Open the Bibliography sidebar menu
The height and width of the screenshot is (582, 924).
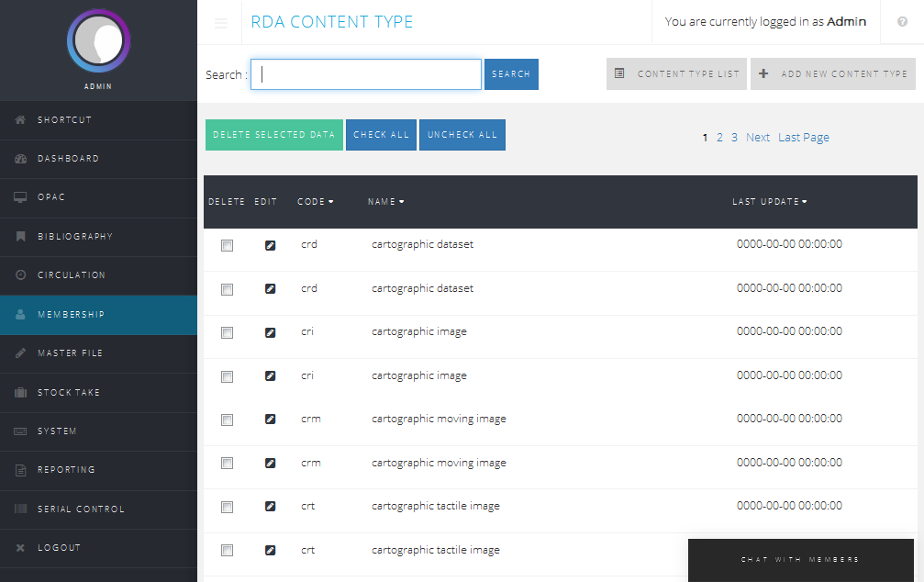pos(75,237)
